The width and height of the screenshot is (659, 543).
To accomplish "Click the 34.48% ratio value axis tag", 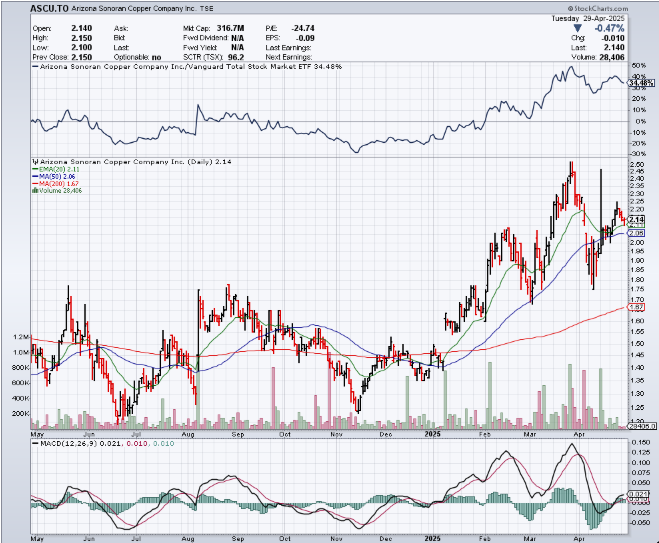I will point(640,83).
